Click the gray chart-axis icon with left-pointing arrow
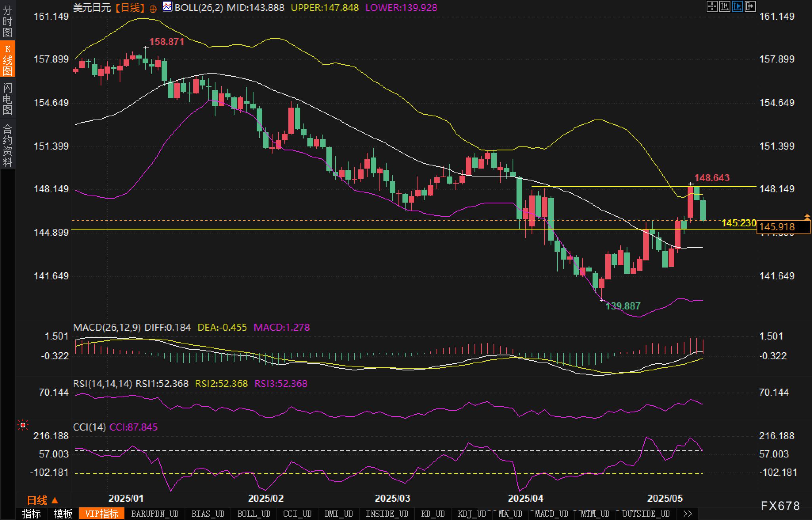Viewport: 812px width, 520px height. [x=724, y=6]
